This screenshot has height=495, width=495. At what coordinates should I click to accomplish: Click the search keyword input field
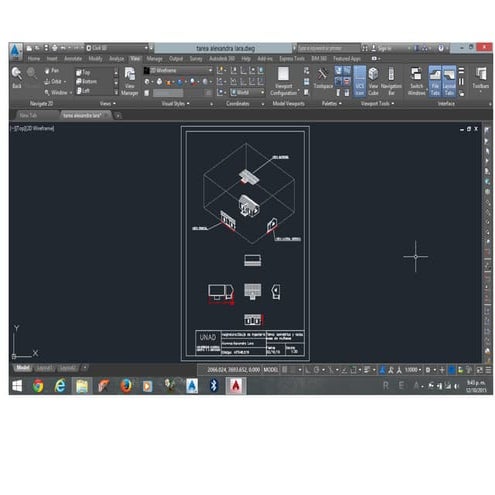coord(328,48)
